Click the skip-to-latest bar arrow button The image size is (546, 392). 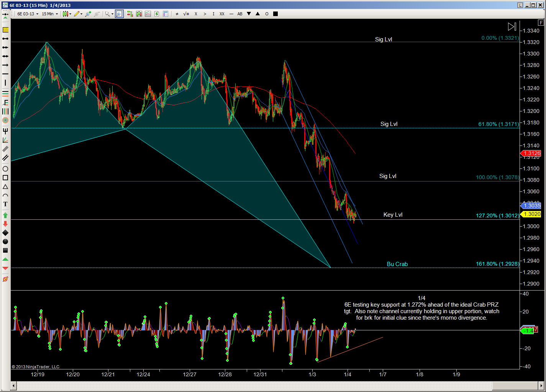[512, 26]
